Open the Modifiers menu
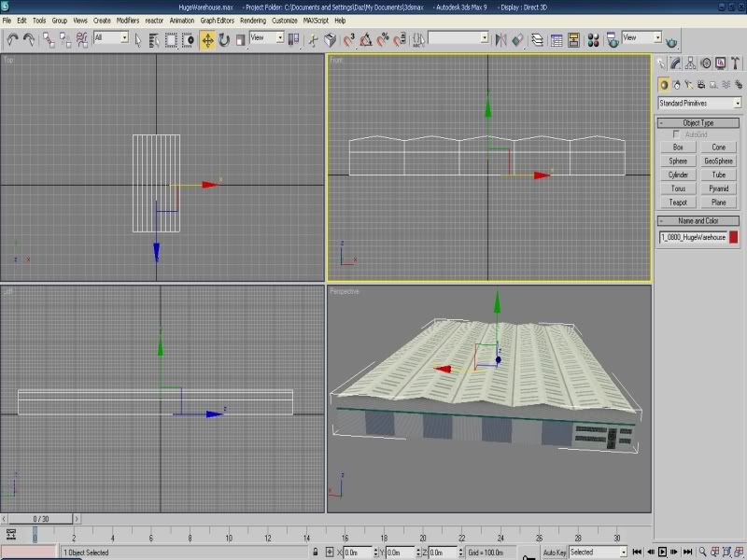Viewport: 747px width, 560px height. 127,20
